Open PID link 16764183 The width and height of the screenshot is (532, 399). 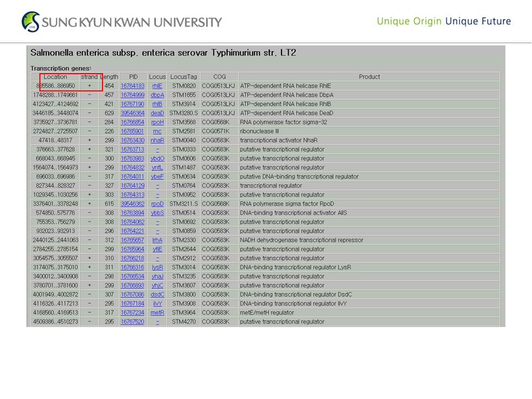pyautogui.click(x=132, y=86)
